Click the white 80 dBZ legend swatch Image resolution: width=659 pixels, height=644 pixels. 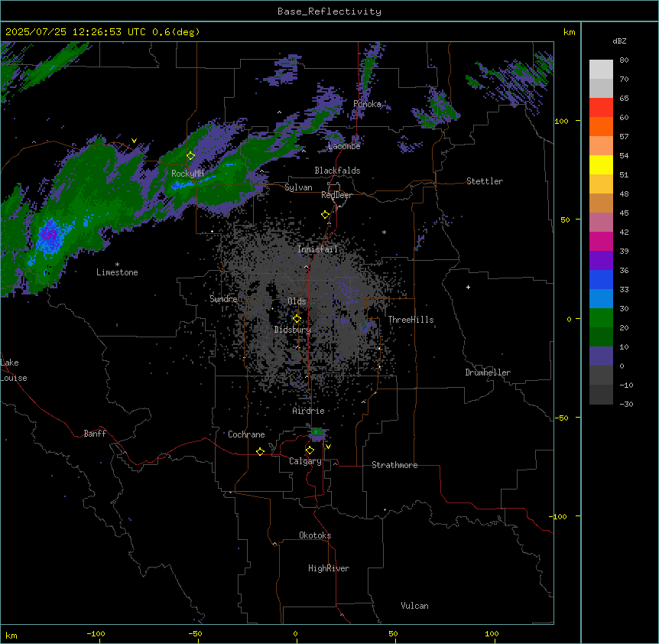click(x=601, y=69)
